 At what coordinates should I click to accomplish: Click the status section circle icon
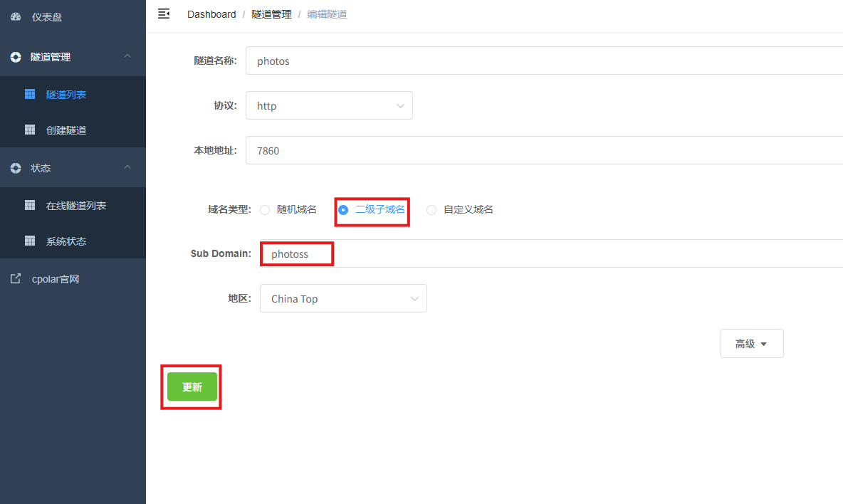[x=16, y=168]
